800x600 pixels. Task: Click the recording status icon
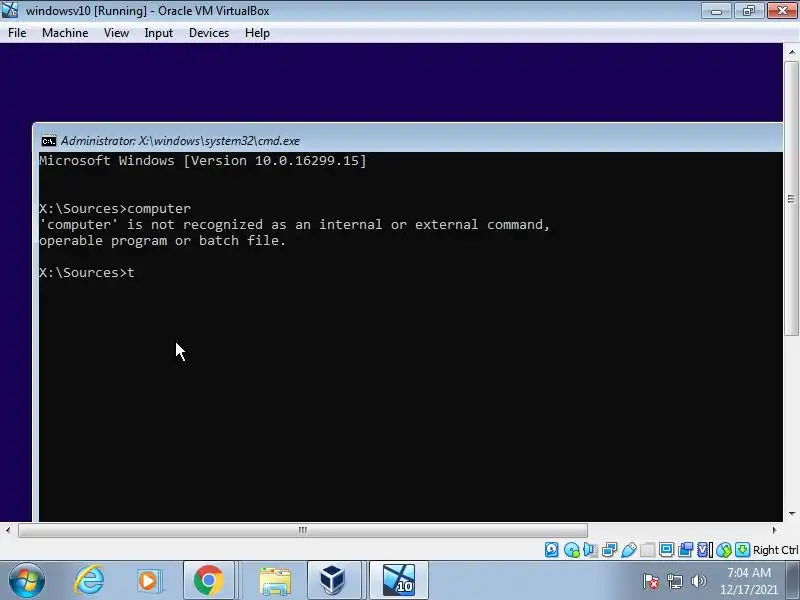click(685, 549)
